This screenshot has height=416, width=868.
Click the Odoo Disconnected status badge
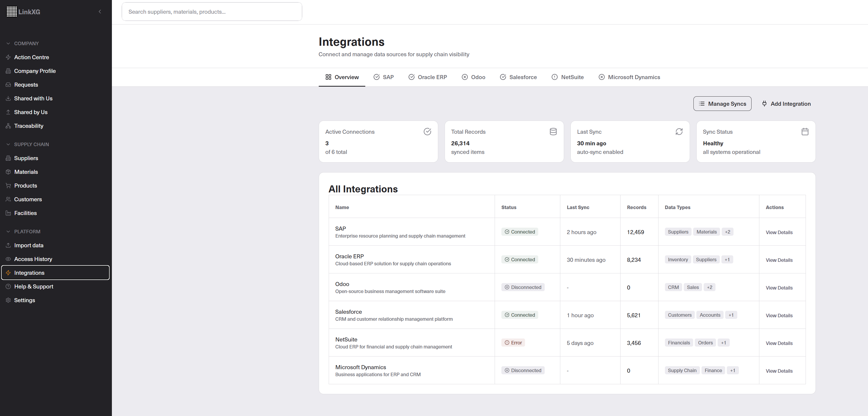coord(523,287)
